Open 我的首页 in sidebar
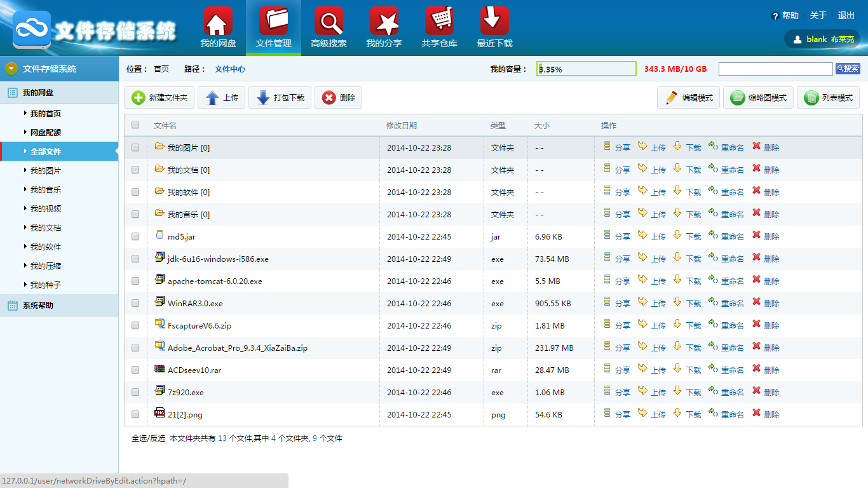The width and height of the screenshot is (868, 488). click(x=46, y=114)
